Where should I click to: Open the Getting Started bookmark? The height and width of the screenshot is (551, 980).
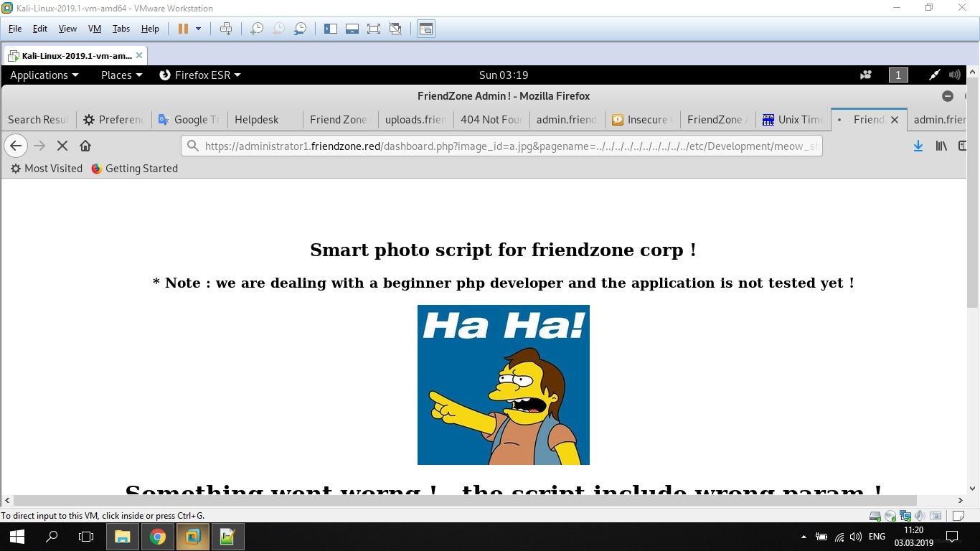(x=134, y=169)
